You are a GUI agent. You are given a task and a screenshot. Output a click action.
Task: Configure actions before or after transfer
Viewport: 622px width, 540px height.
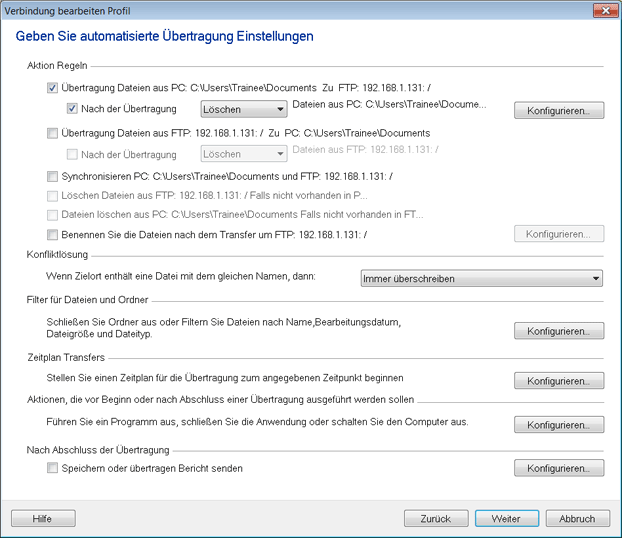tap(559, 425)
